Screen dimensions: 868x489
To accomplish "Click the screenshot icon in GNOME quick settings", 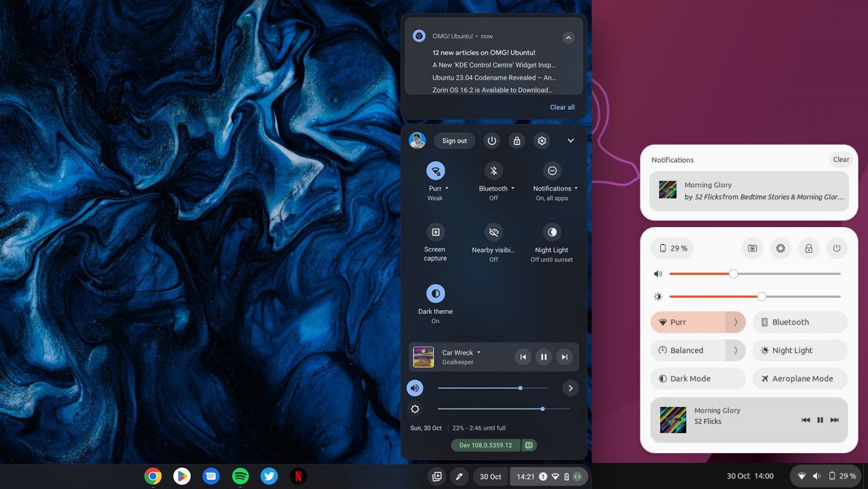I will tap(752, 248).
